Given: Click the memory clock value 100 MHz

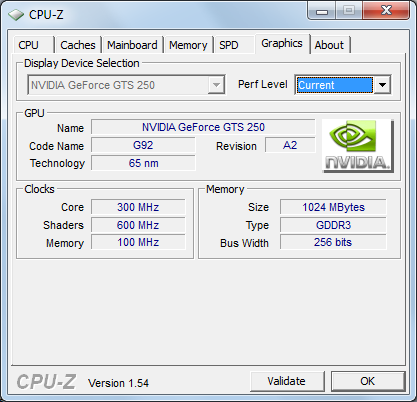Looking at the screenshot, I should (138, 242).
